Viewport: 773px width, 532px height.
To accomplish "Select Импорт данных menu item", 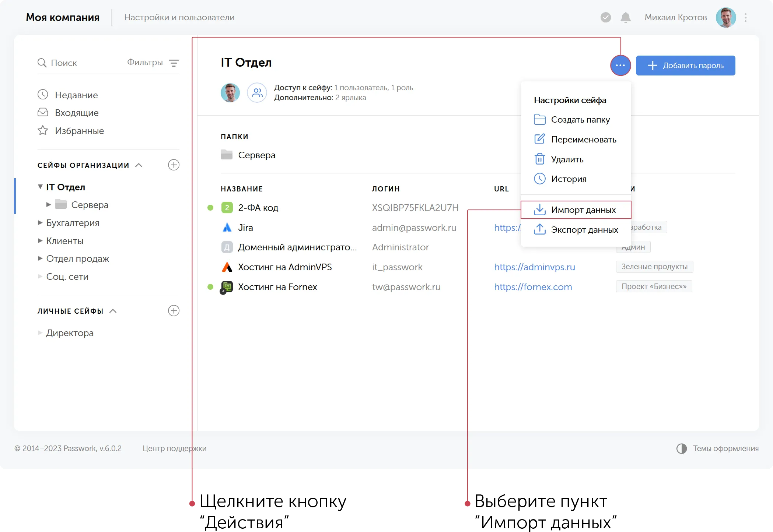I will [583, 210].
